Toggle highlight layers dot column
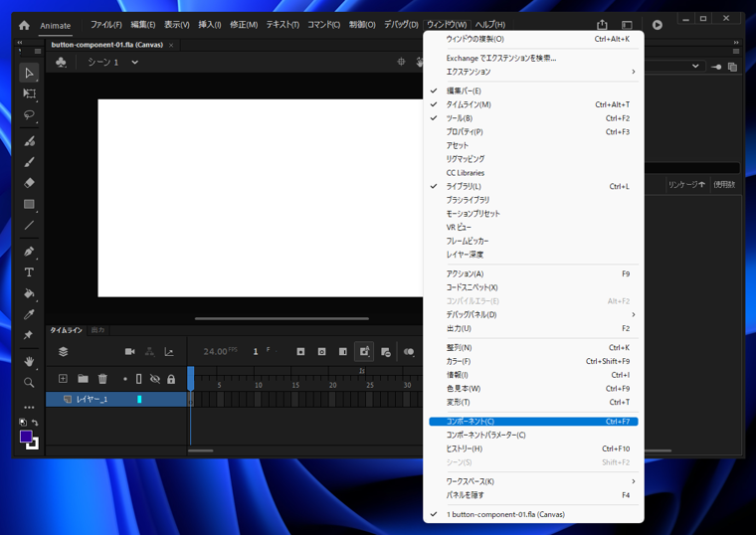 coord(125,379)
